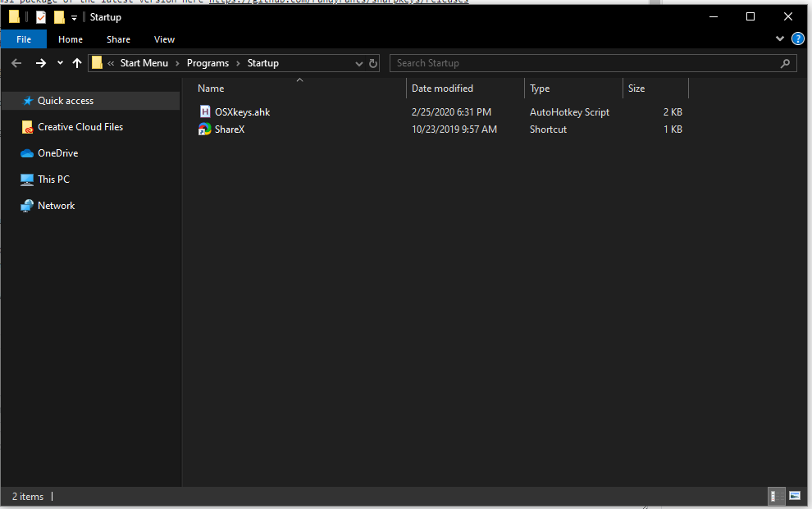The image size is (812, 509).
Task: Go back with the left arrow
Action: tap(16, 63)
